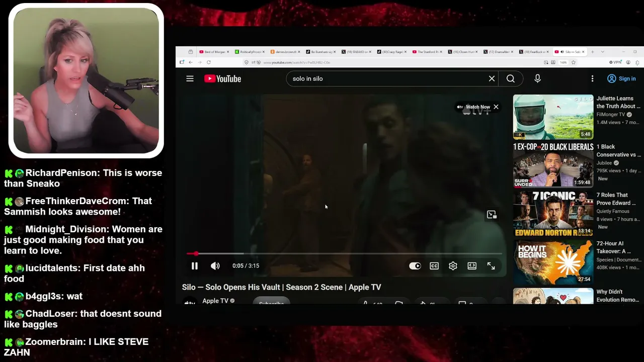Switch to the '(16) Clown Hunt' browser tab
The height and width of the screenshot is (362, 644).
[x=463, y=52]
